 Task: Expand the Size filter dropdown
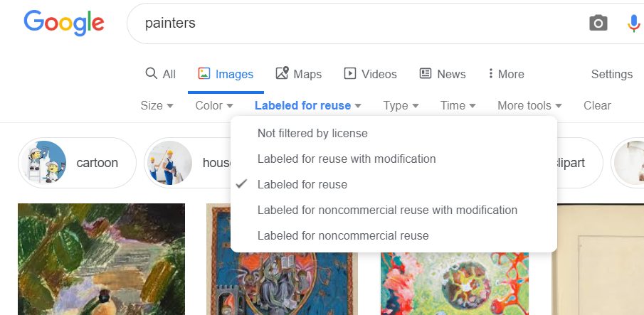pos(157,105)
